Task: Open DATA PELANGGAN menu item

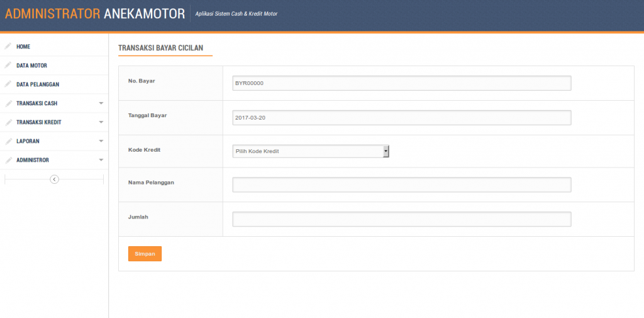Action: [x=38, y=84]
